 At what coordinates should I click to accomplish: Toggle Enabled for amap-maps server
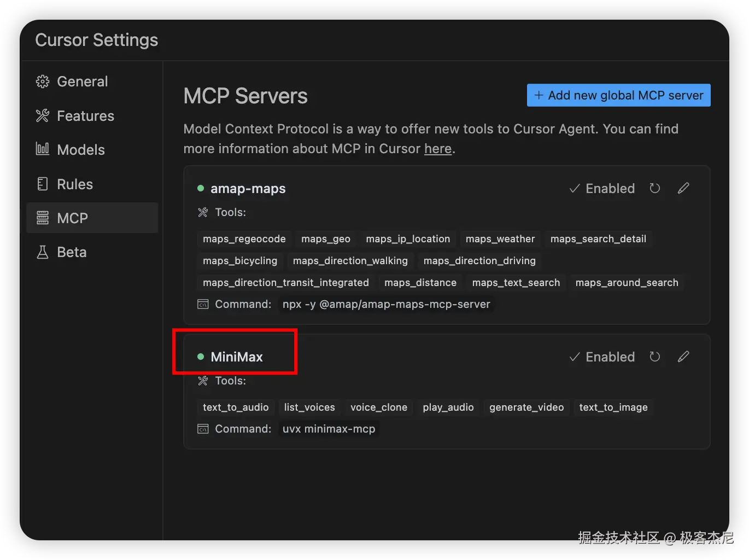(x=602, y=189)
